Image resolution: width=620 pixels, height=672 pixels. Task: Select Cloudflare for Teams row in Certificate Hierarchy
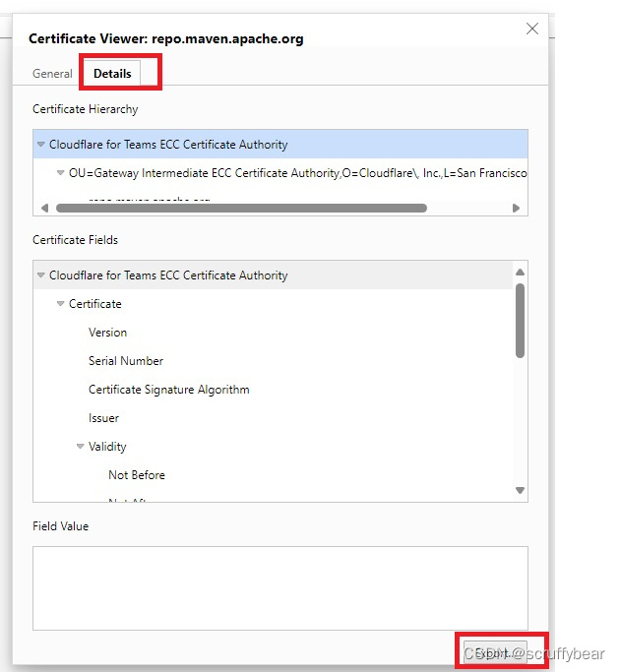point(280,145)
